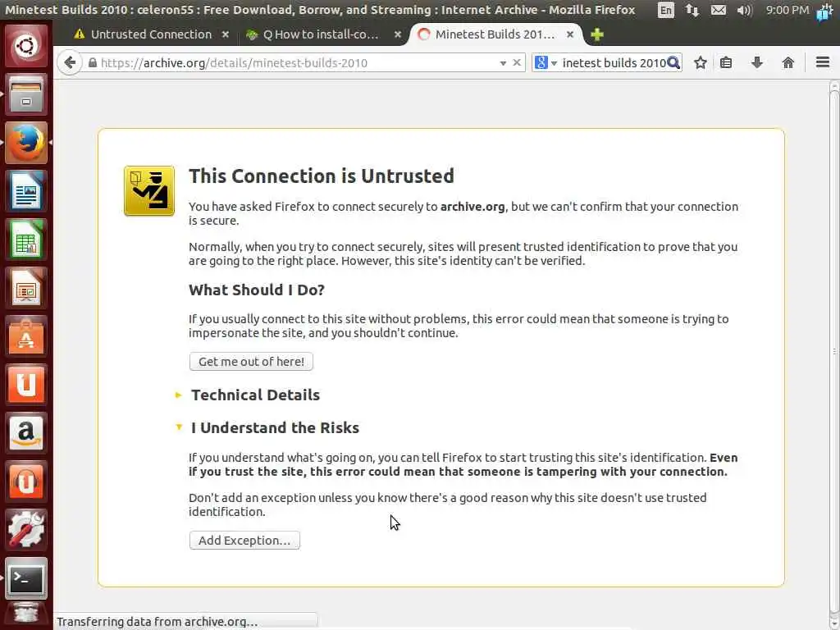Go back with the browser back arrow
This screenshot has height=630, width=840.
tap(70, 62)
